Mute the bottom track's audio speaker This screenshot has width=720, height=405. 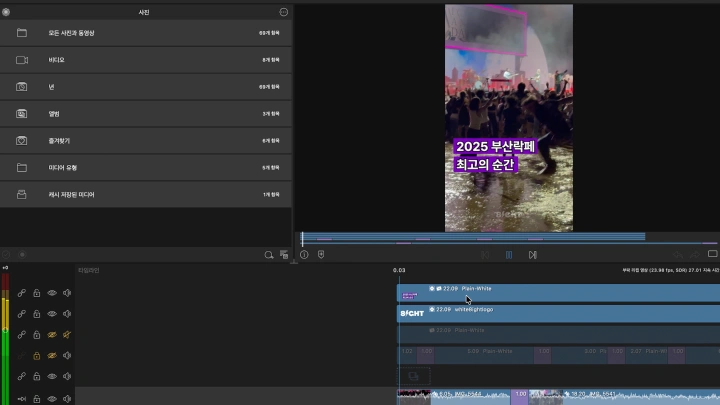tap(67, 397)
